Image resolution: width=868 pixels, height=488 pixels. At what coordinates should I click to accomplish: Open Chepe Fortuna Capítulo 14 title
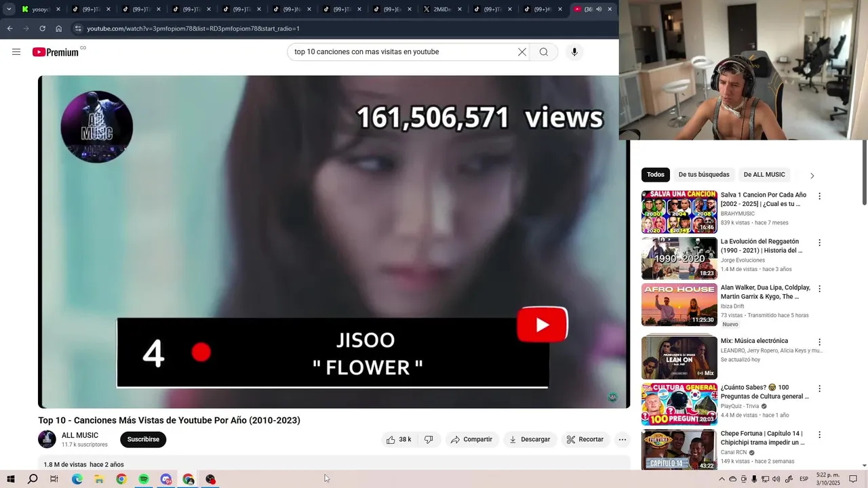(x=763, y=438)
